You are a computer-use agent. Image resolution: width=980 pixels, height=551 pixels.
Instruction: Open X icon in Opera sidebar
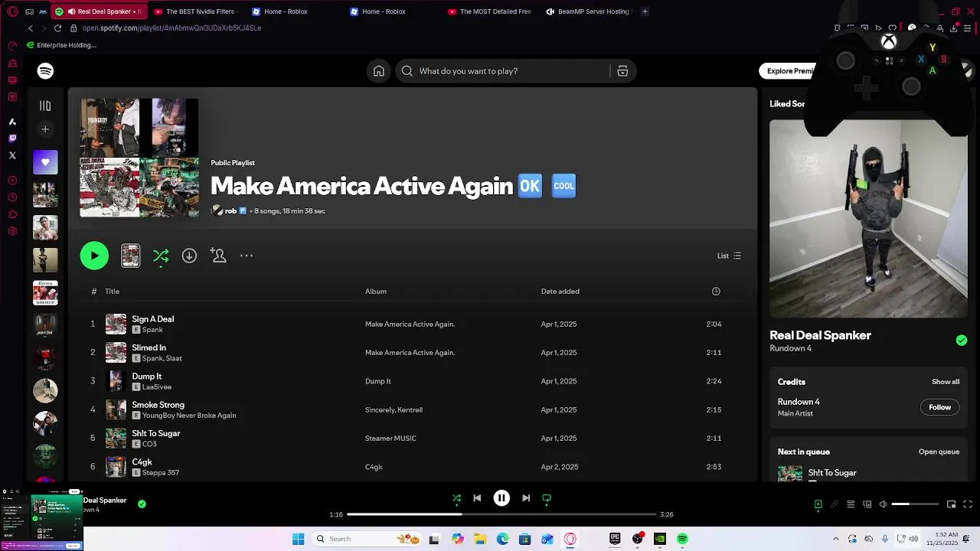click(x=12, y=155)
